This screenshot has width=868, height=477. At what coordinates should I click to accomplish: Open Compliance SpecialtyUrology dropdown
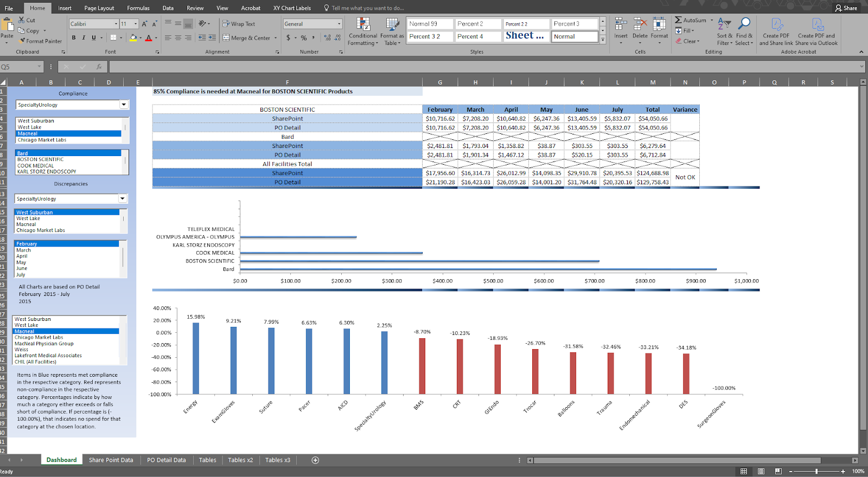(124, 105)
